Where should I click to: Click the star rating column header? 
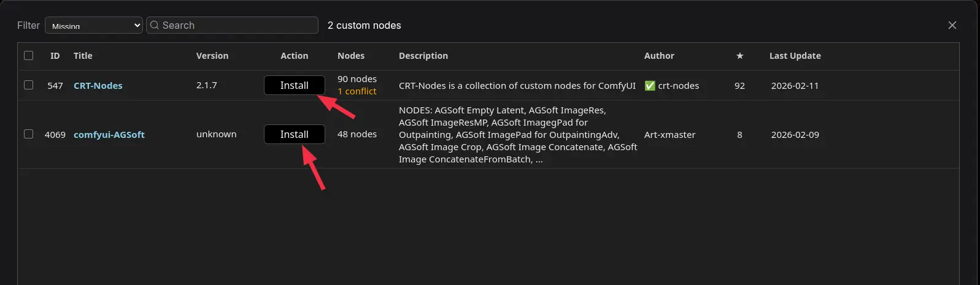tap(739, 56)
